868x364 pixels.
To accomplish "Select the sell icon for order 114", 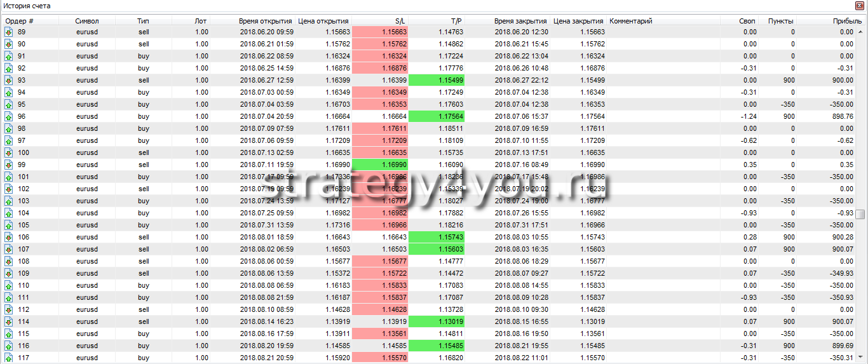I will click(x=9, y=321).
